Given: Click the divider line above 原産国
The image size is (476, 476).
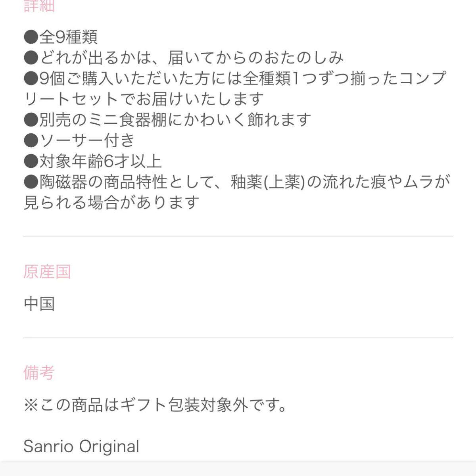Looking at the screenshot, I should (238, 237).
